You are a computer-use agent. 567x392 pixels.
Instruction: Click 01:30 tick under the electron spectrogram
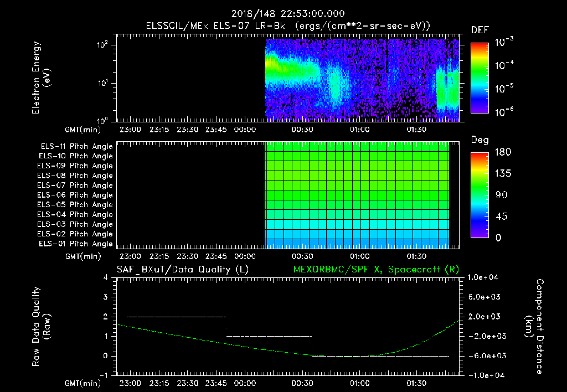pos(416,130)
